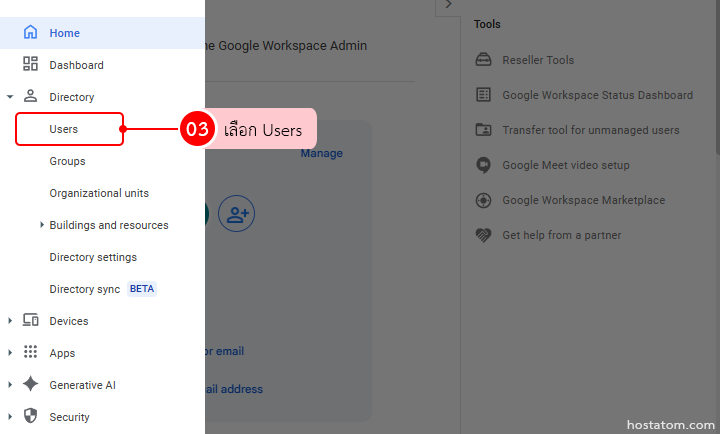Click the Workspace Marketplace target icon
720x434 pixels.
(483, 200)
